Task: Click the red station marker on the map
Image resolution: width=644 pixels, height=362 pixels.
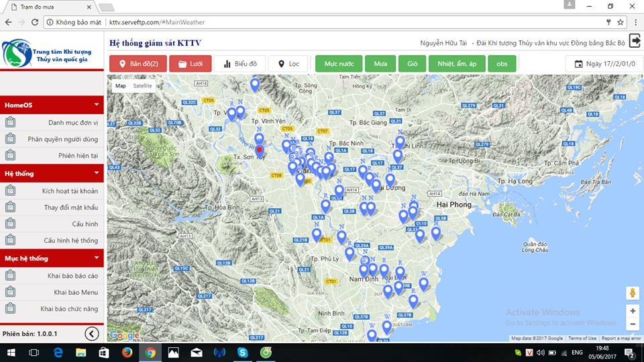Action: click(260, 150)
